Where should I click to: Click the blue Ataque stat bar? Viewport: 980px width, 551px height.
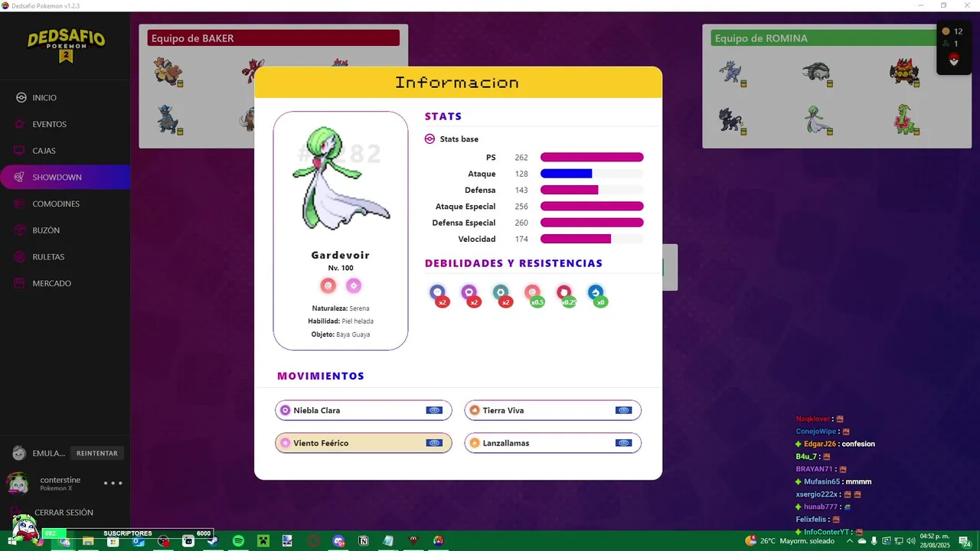pos(566,174)
